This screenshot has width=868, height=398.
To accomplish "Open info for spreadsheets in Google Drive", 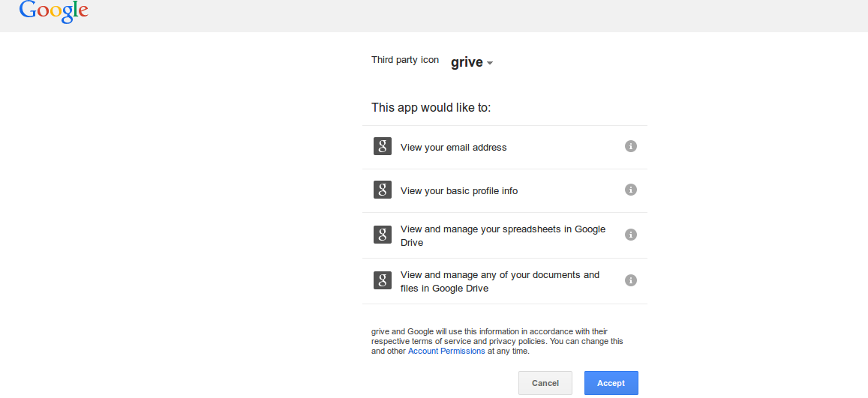I will [x=631, y=235].
